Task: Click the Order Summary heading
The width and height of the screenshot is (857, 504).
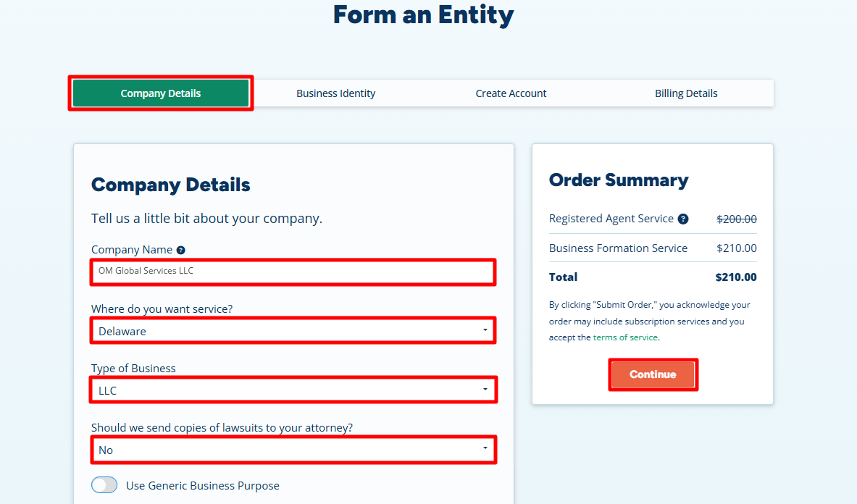Action: click(619, 180)
